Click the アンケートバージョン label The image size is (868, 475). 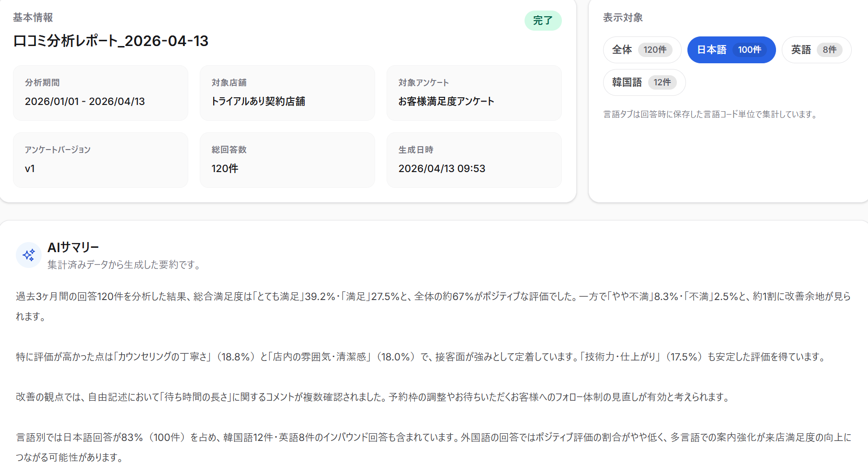pos(57,150)
